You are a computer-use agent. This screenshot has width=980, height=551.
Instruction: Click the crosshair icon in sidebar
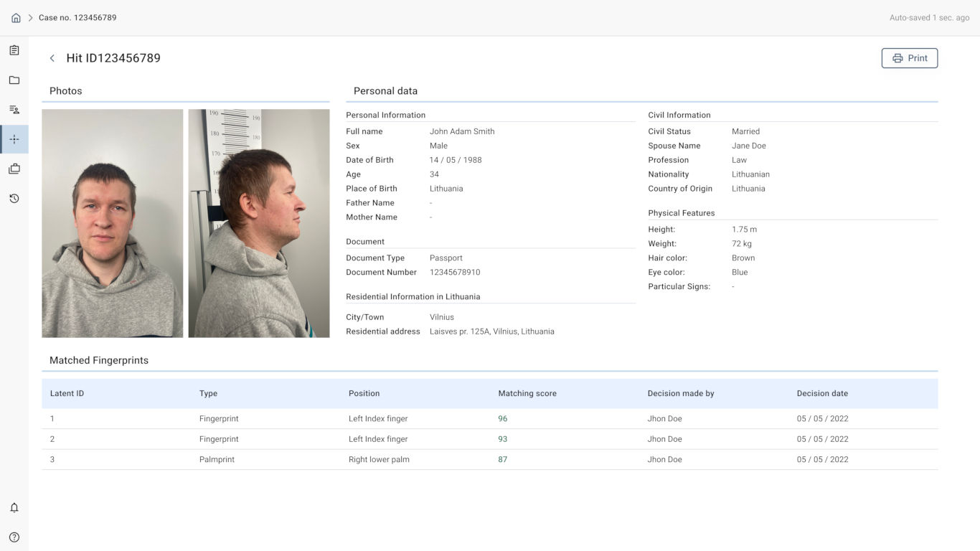point(14,139)
